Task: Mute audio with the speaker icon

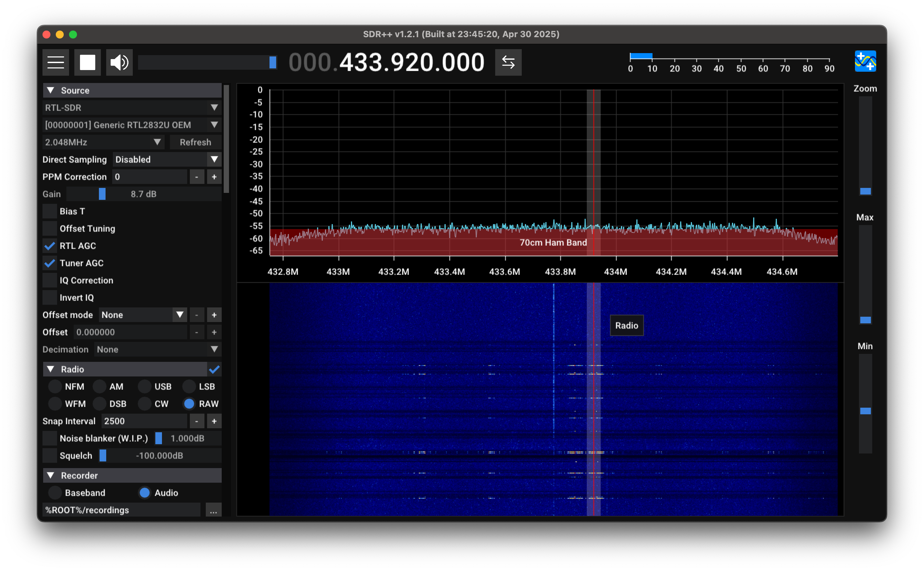Action: coord(119,62)
